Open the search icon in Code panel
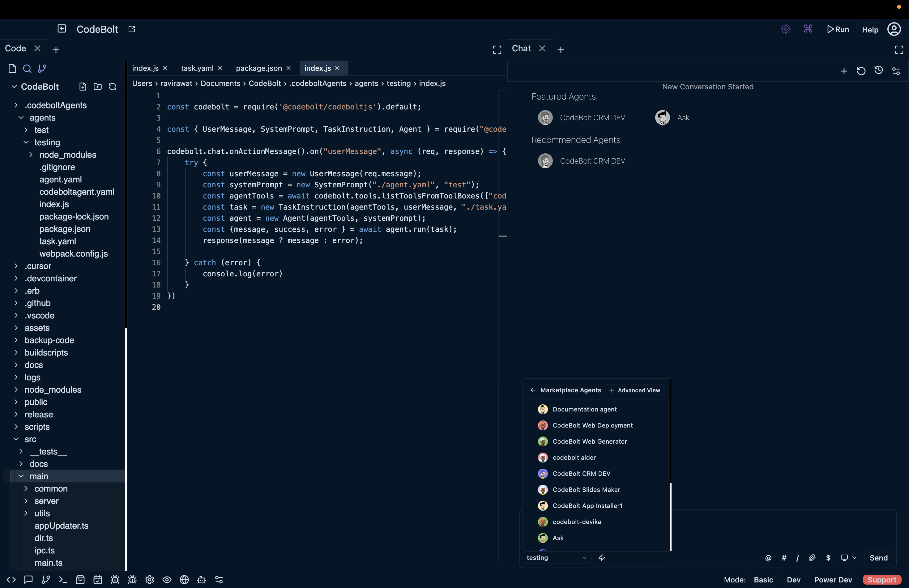 27,68
